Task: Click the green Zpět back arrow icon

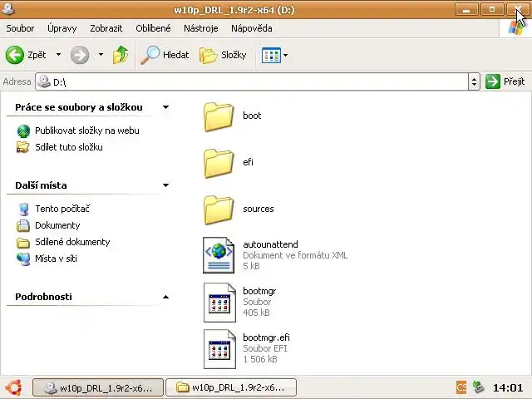Action: pyautogui.click(x=15, y=55)
